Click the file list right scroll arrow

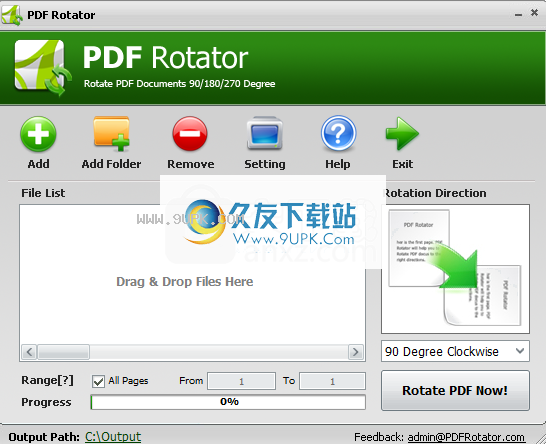point(356,352)
